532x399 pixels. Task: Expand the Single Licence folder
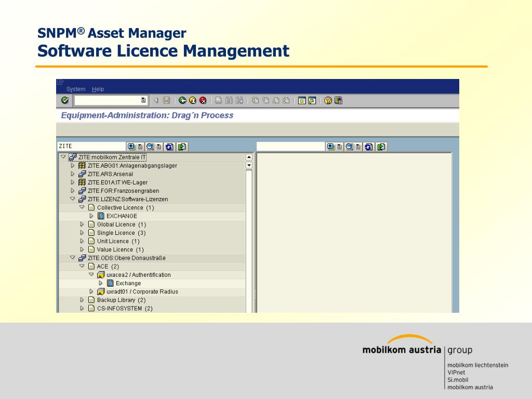click(x=82, y=233)
